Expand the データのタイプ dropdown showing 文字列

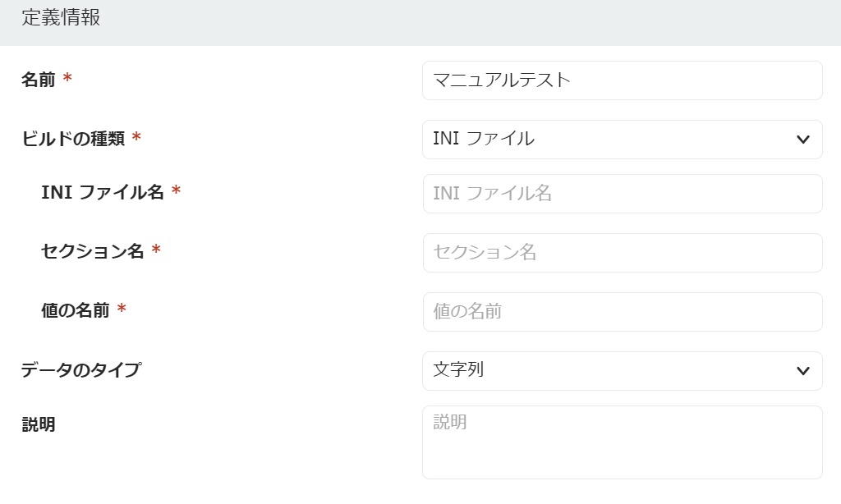608,371
